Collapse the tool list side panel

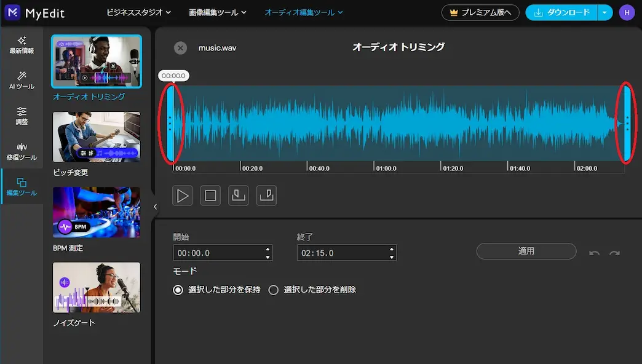click(155, 207)
